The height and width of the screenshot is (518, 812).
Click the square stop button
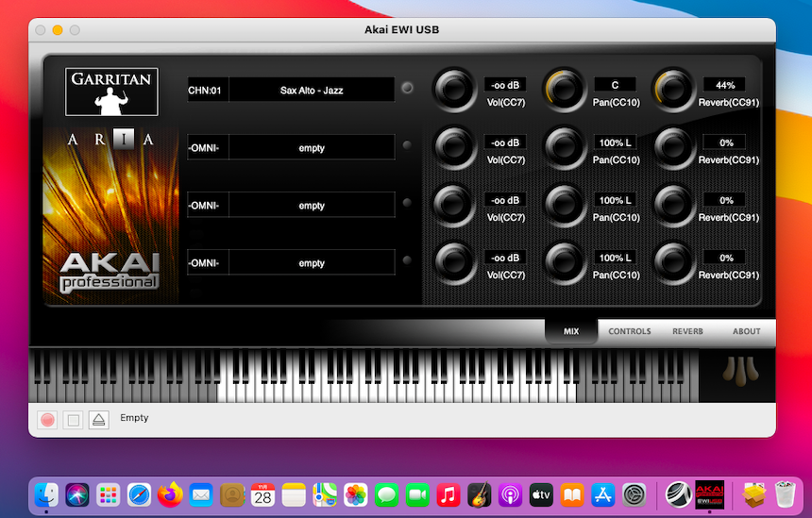(x=73, y=420)
